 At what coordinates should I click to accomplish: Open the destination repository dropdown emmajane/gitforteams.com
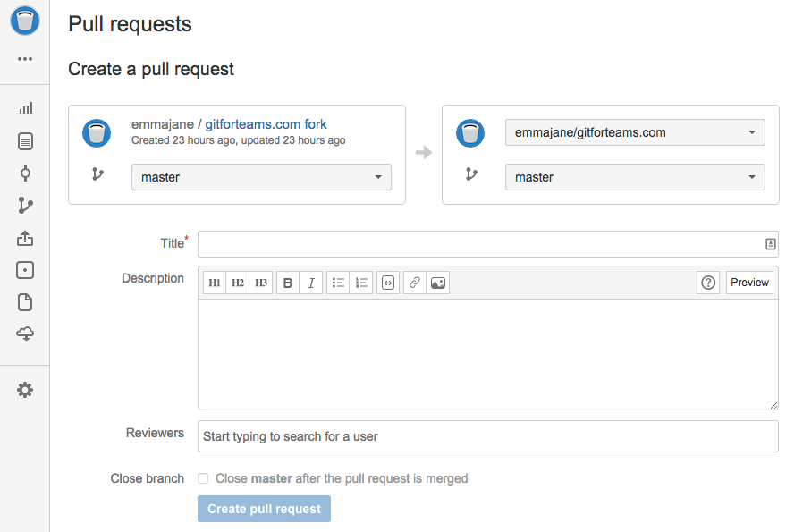635,131
